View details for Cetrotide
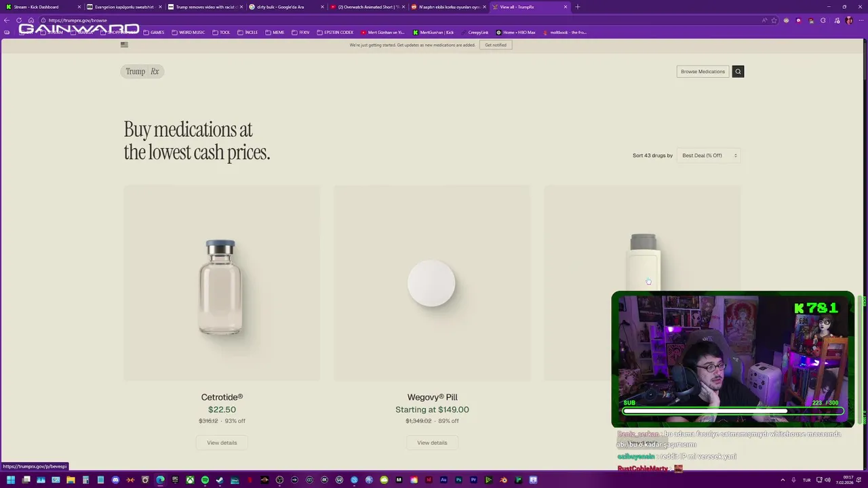Screen dimensions: 868x488 [x=222, y=443]
